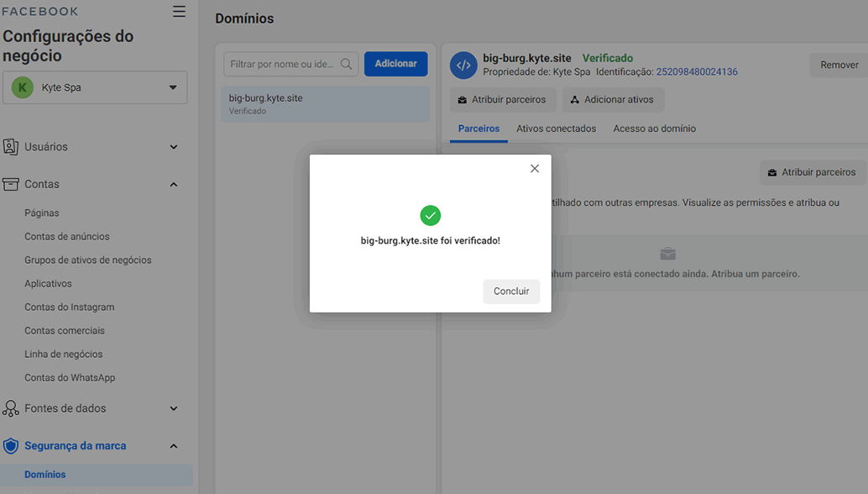Select Domínios in the sidebar
This screenshot has height=494, width=868.
pyautogui.click(x=97, y=475)
